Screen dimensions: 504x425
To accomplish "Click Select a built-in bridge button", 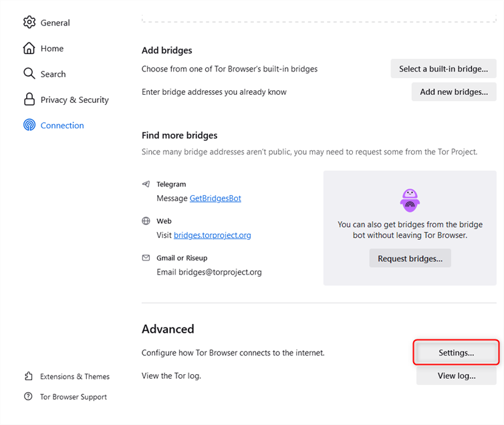I will pyautogui.click(x=444, y=68).
